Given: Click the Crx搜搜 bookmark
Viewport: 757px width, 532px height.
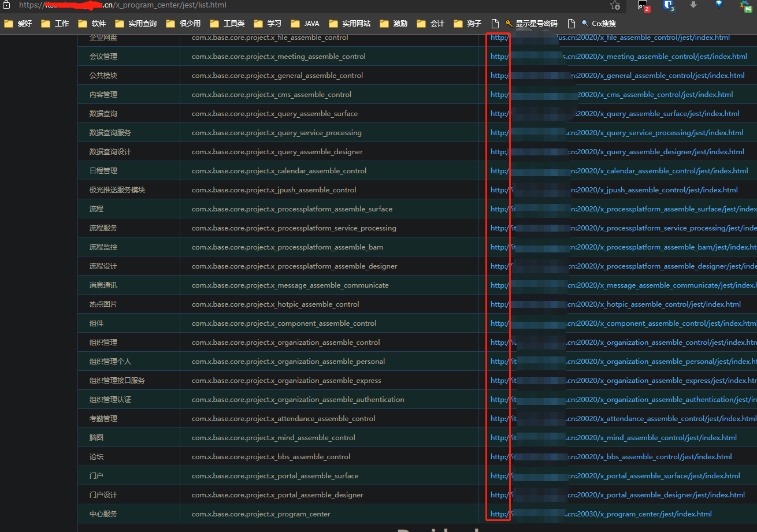Looking at the screenshot, I should tap(599, 24).
